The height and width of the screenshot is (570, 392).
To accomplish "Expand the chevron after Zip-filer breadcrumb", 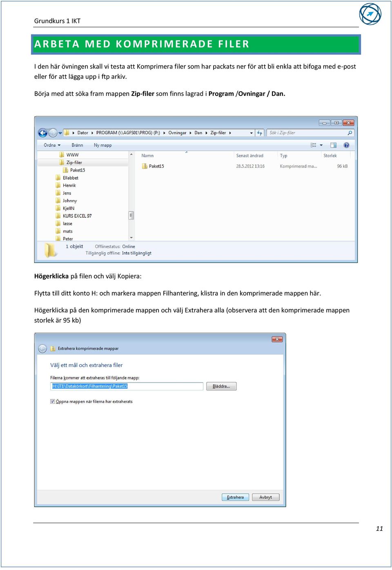I will coord(230,133).
